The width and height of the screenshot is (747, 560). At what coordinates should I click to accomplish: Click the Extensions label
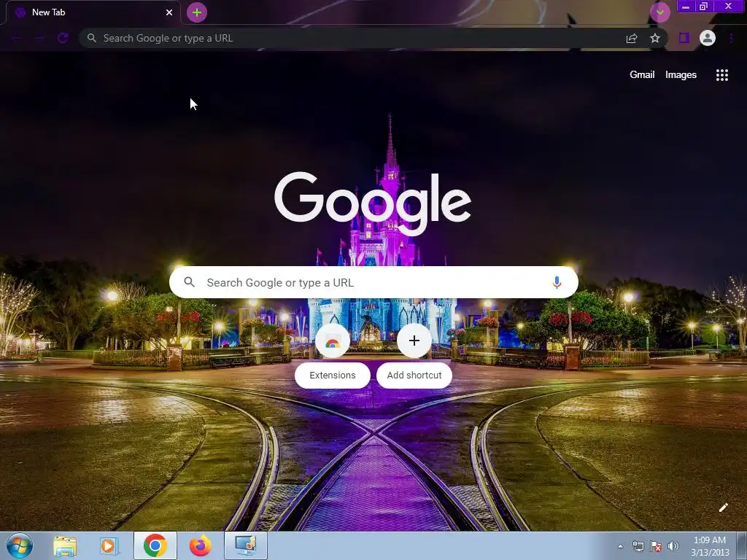point(332,376)
